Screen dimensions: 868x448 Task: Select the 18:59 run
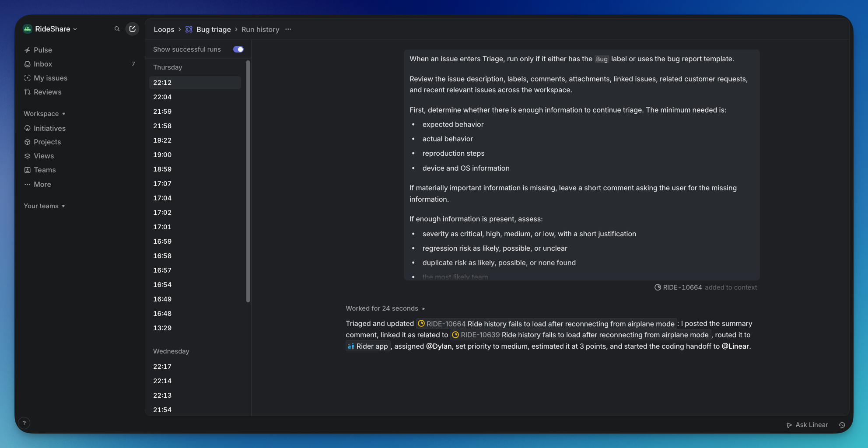click(195, 169)
